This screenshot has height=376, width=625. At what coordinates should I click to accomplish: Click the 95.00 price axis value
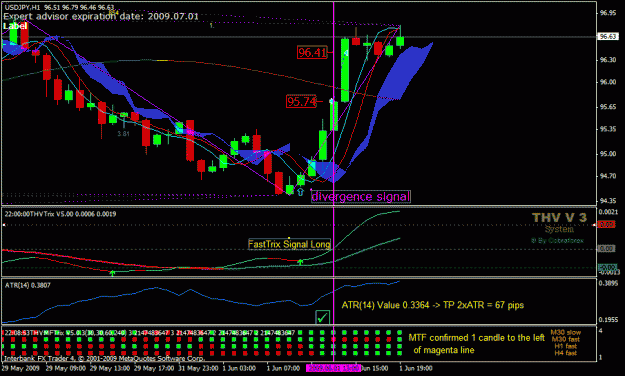tap(608, 154)
